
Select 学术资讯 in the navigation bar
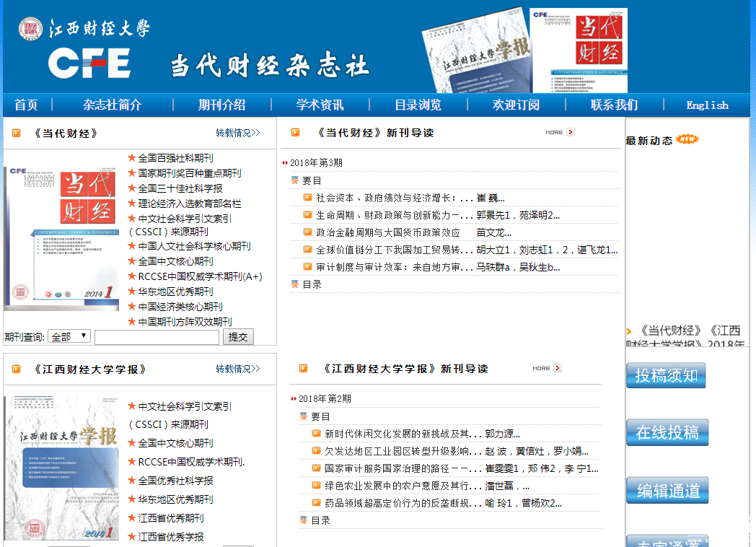(x=320, y=105)
